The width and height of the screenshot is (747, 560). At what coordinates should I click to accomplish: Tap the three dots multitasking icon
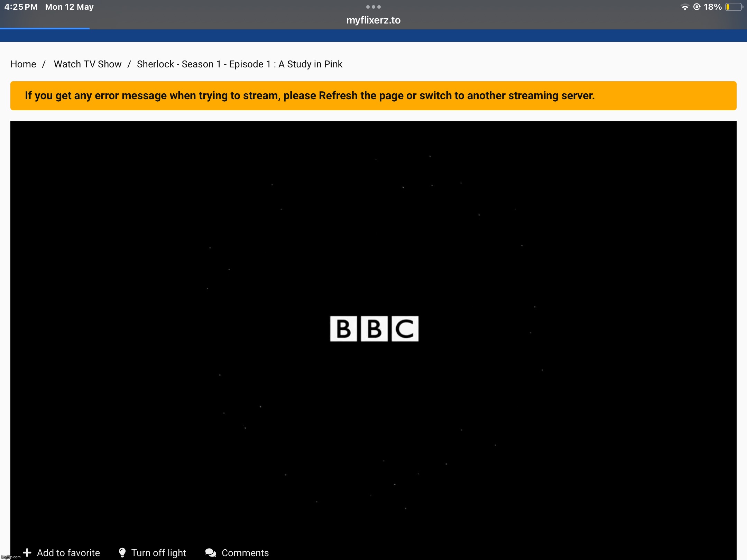[373, 7]
